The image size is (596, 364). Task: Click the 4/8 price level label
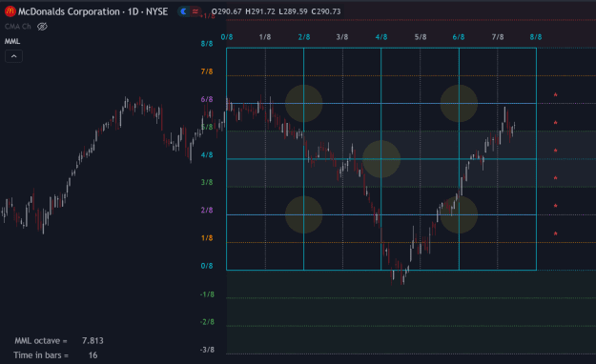pos(207,154)
